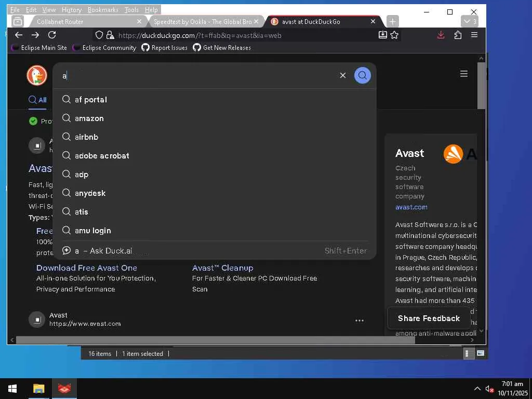The height and width of the screenshot is (399, 532).
Task: Open the File menu
Action: pos(15,10)
